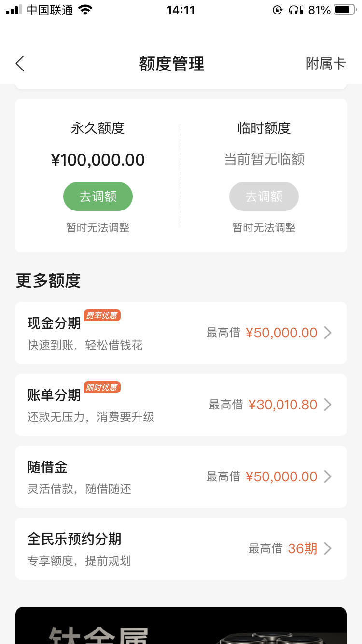Open chevron on 全民乐预约分期 row
The image size is (362, 644).
pos(328,548)
